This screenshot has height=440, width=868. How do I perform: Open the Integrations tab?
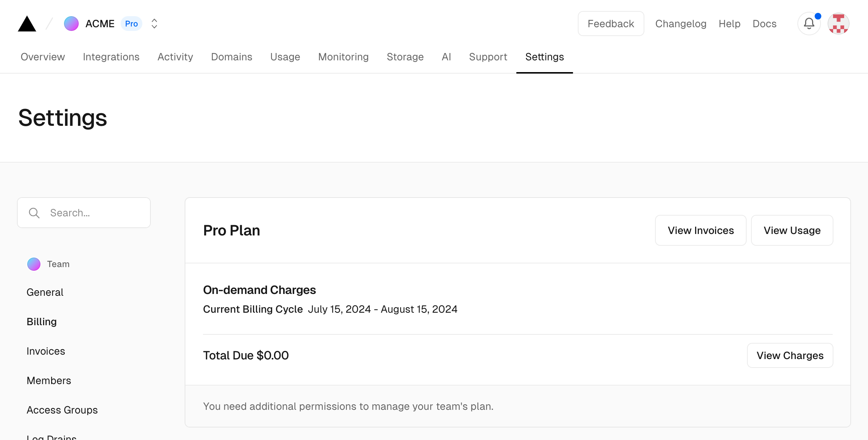coord(111,57)
